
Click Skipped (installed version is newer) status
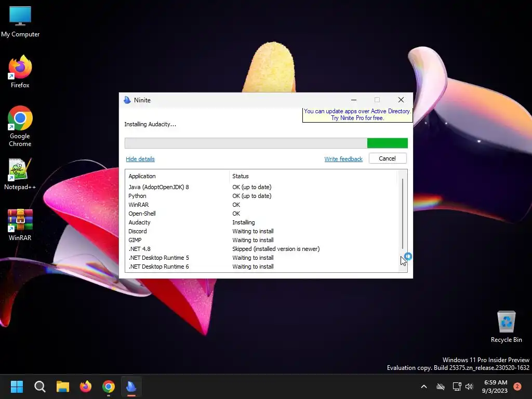(x=276, y=249)
